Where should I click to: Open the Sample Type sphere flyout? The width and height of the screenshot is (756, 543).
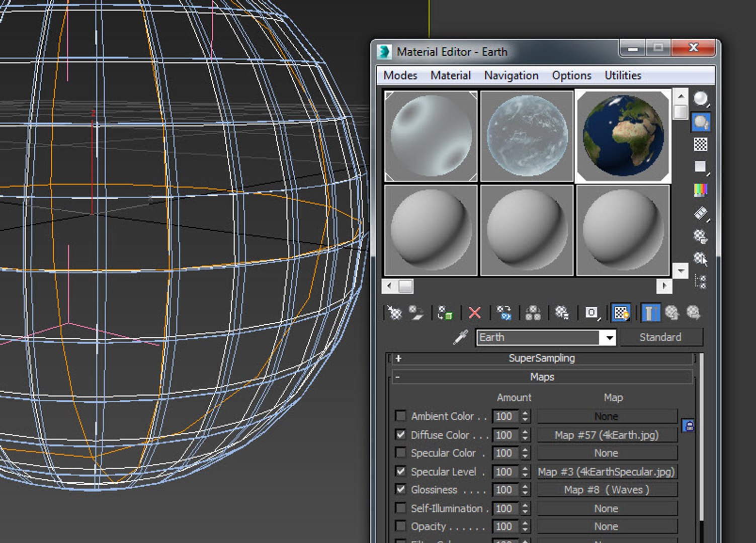click(701, 99)
